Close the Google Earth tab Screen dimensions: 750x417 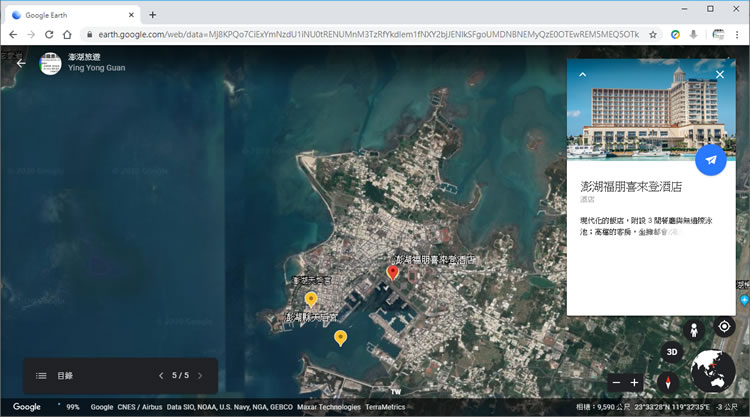click(131, 15)
